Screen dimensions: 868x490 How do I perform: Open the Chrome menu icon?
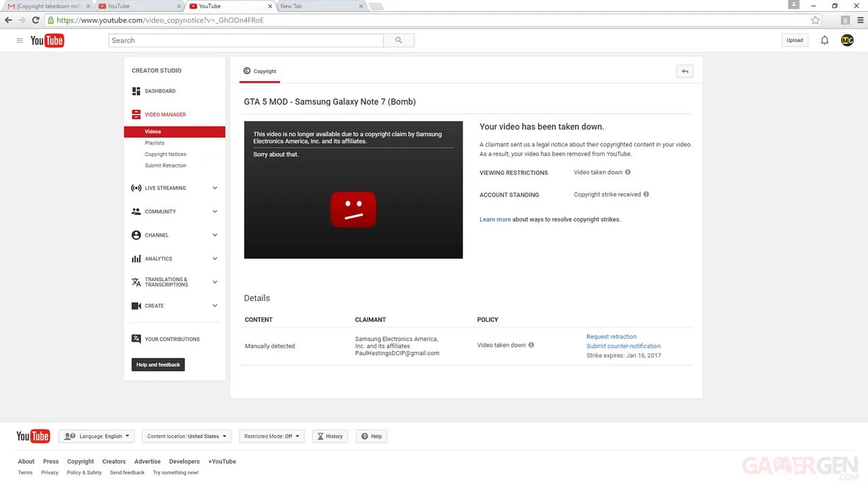[x=860, y=20]
